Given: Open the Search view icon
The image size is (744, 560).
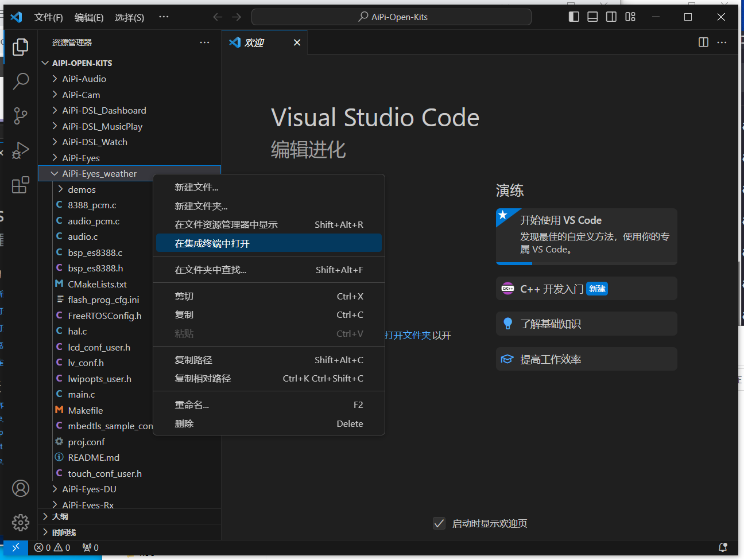Looking at the screenshot, I should click(x=21, y=81).
